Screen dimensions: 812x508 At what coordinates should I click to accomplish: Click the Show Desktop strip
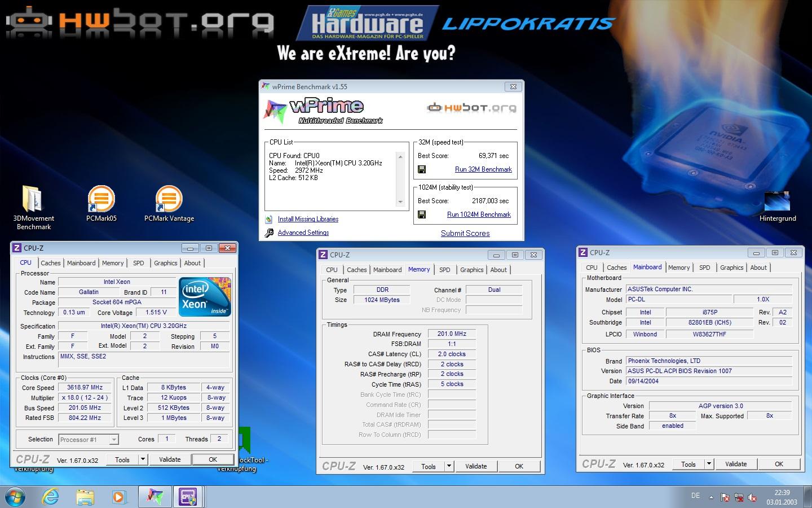tap(808, 497)
